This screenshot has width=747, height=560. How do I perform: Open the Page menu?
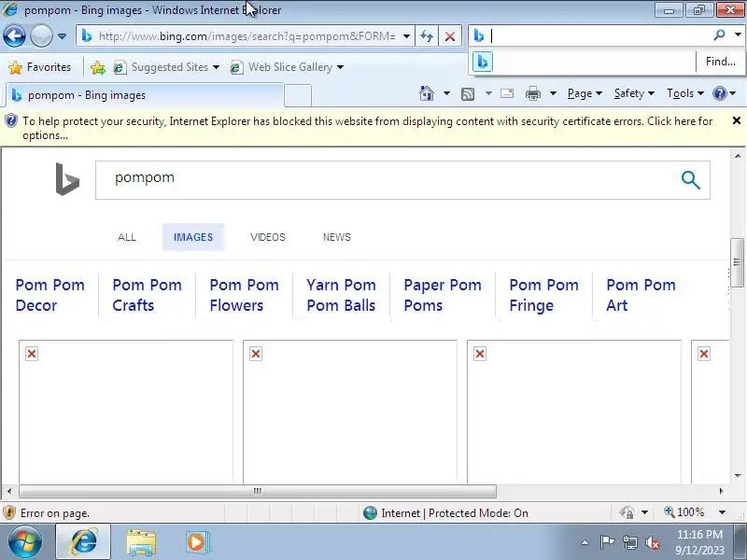pyautogui.click(x=585, y=94)
